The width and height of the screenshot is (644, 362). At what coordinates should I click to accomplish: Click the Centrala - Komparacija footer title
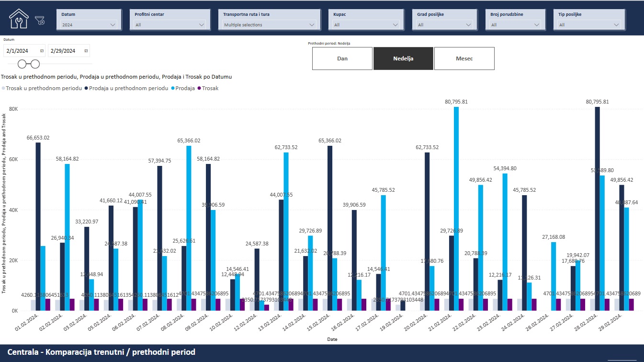tap(102, 352)
